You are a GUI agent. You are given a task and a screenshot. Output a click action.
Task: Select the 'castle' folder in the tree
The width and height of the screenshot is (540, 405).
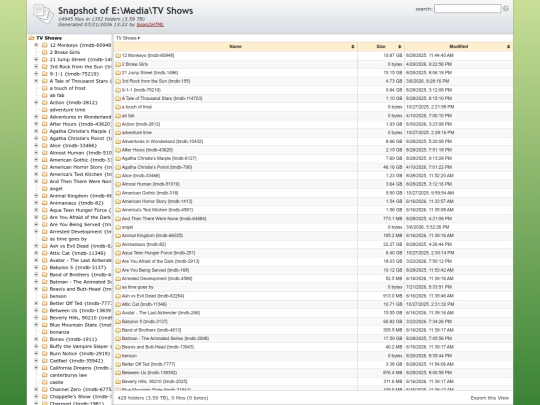pyautogui.click(x=56, y=382)
